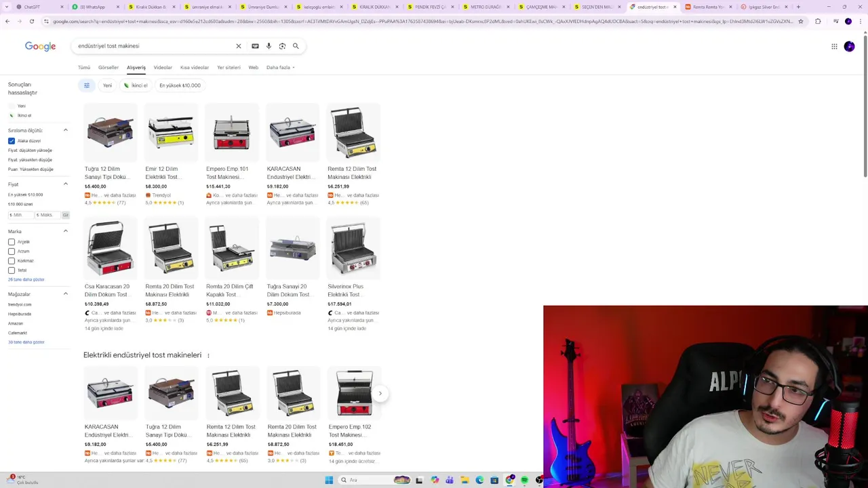Clear the search box with the X icon
The height and width of the screenshot is (488, 868).
238,46
